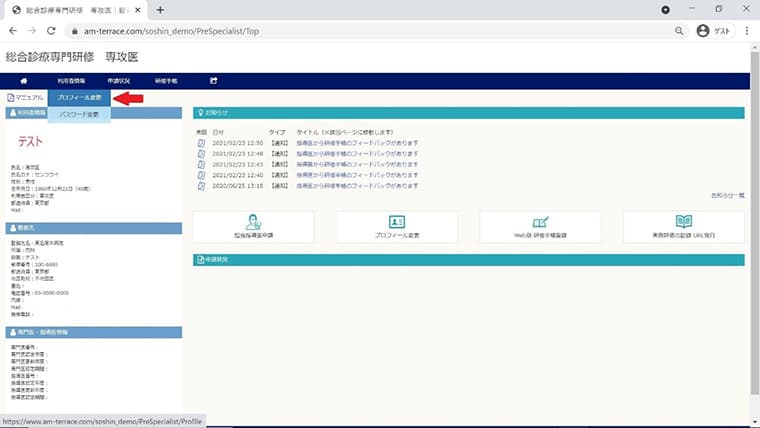This screenshot has height=428, width=760.
Task: Click the お知らせ一覧 link
Action: click(728, 195)
